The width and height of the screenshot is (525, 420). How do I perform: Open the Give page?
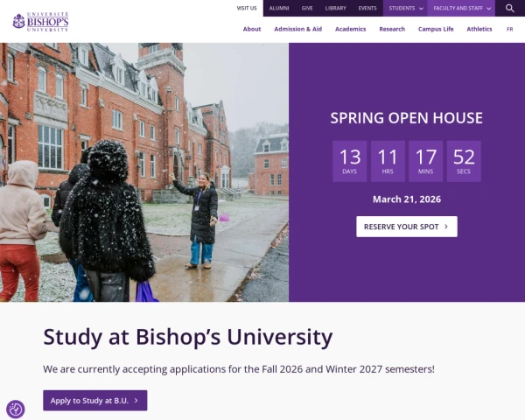pos(307,8)
